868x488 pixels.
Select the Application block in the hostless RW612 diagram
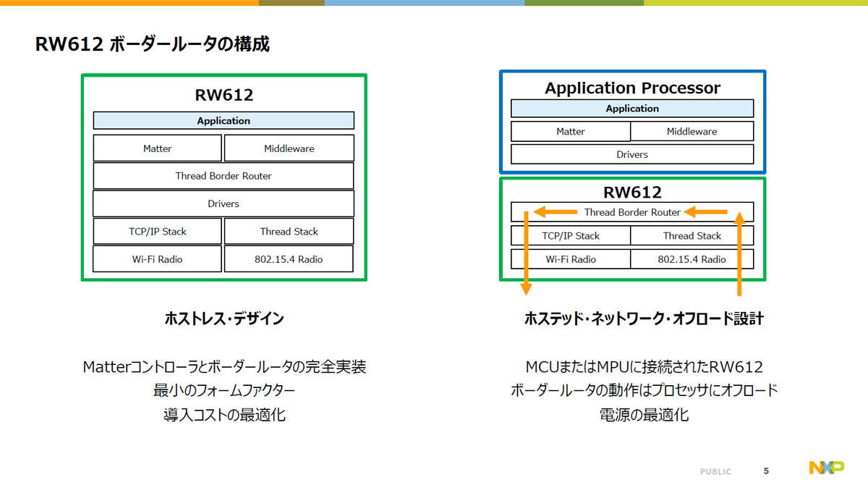(224, 121)
